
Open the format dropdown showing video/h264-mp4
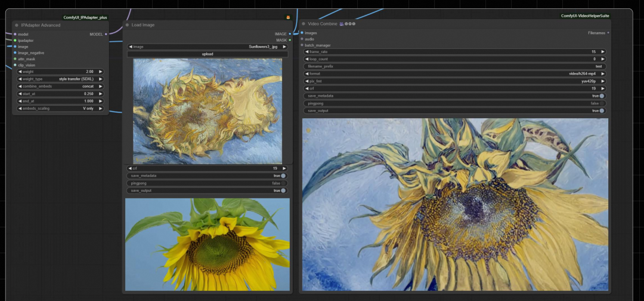pyautogui.click(x=454, y=73)
